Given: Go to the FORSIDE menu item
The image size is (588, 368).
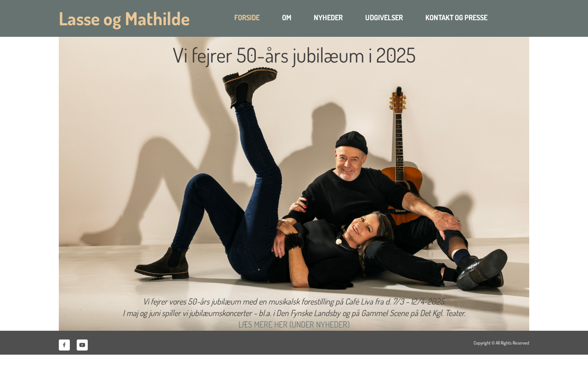Looking at the screenshot, I should [247, 18].
